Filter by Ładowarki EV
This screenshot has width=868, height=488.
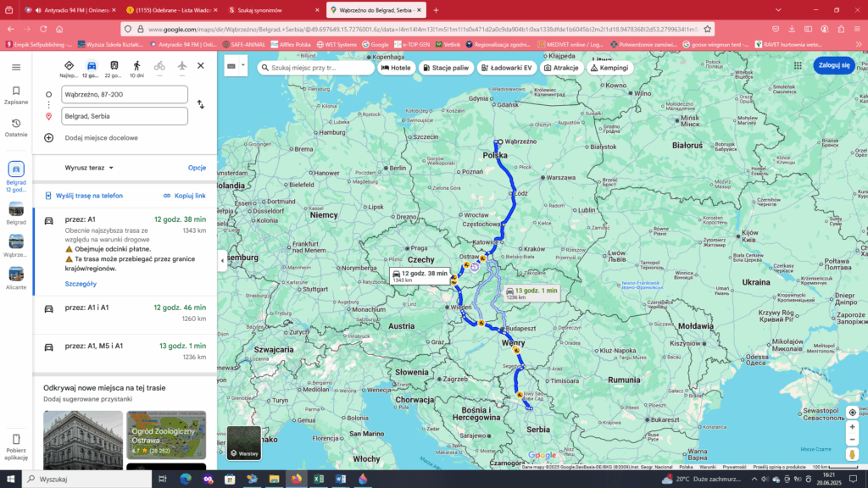(507, 68)
